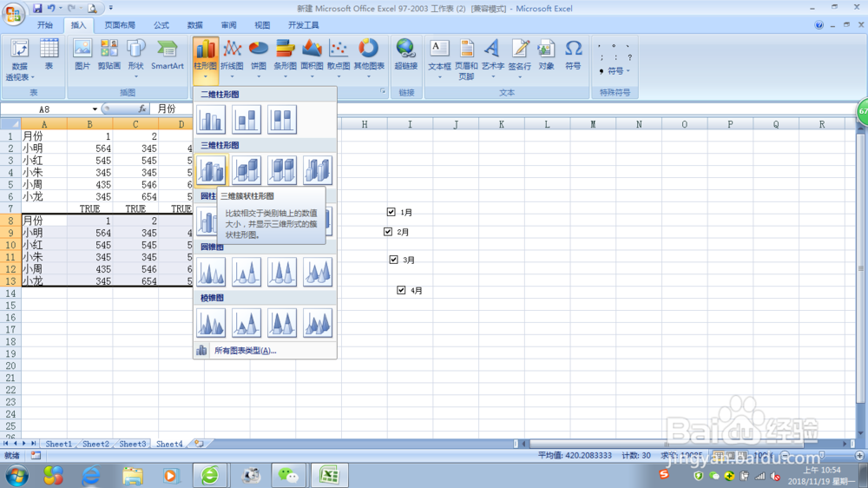Image resolution: width=868 pixels, height=488 pixels.
Task: Select the 100% stacked pyramid chart
Action: coord(282,323)
